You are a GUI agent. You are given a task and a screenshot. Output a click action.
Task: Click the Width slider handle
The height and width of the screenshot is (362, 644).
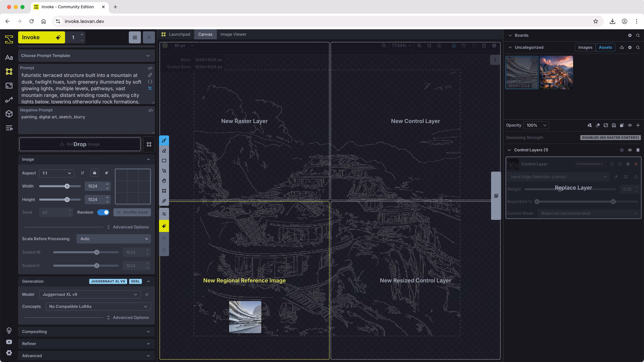67,186
